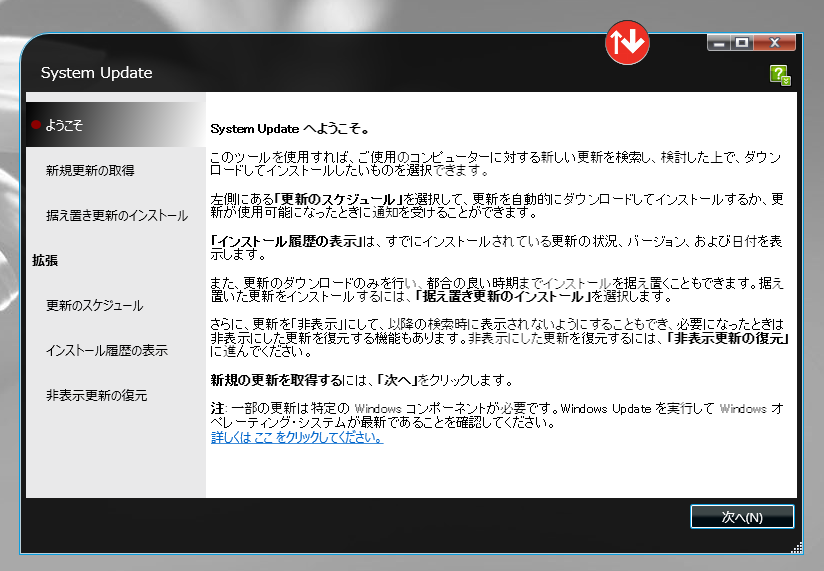The image size is (824, 571).
Task: Open 更新のスケジュール settings
Action: coord(95,305)
